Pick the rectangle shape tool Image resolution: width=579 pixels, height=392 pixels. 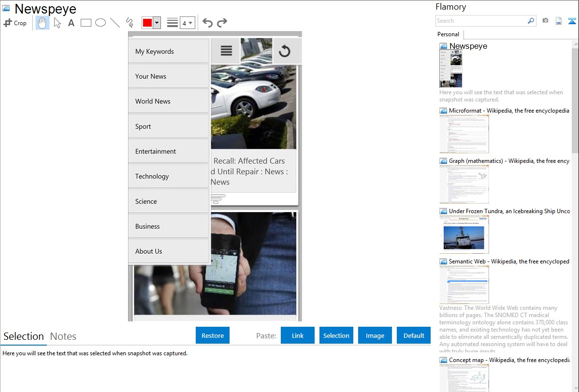[x=86, y=23]
